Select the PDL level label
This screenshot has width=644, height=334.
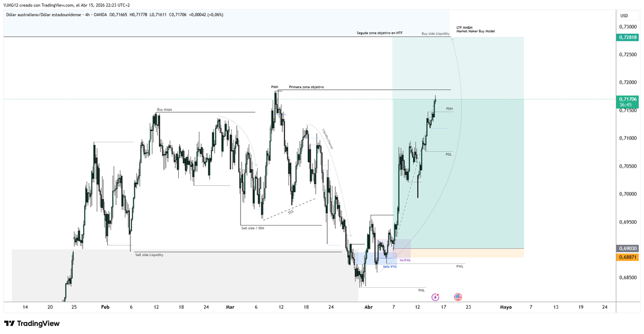(x=449, y=154)
